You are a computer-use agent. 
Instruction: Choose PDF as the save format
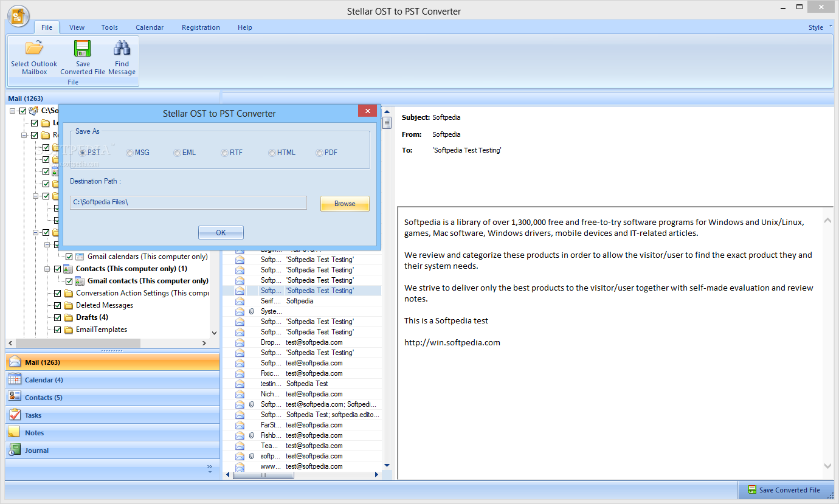319,153
